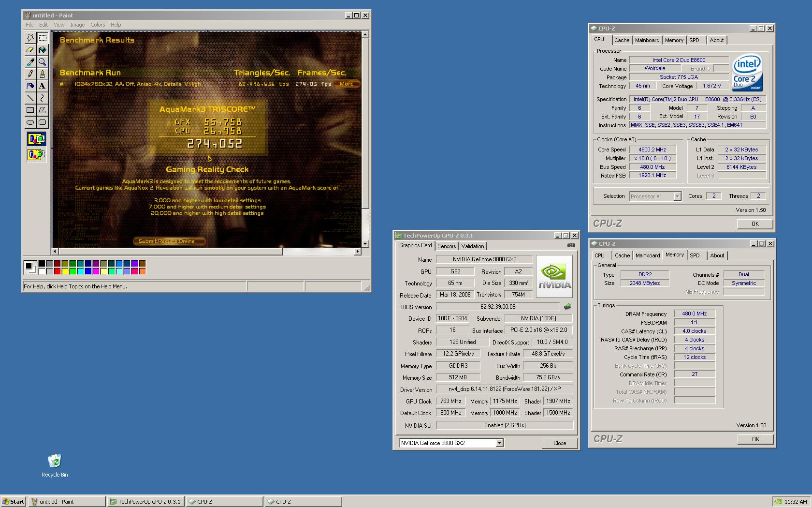Select the Polygon shape tool
Image resolution: width=812 pixels, height=508 pixels.
click(x=43, y=110)
